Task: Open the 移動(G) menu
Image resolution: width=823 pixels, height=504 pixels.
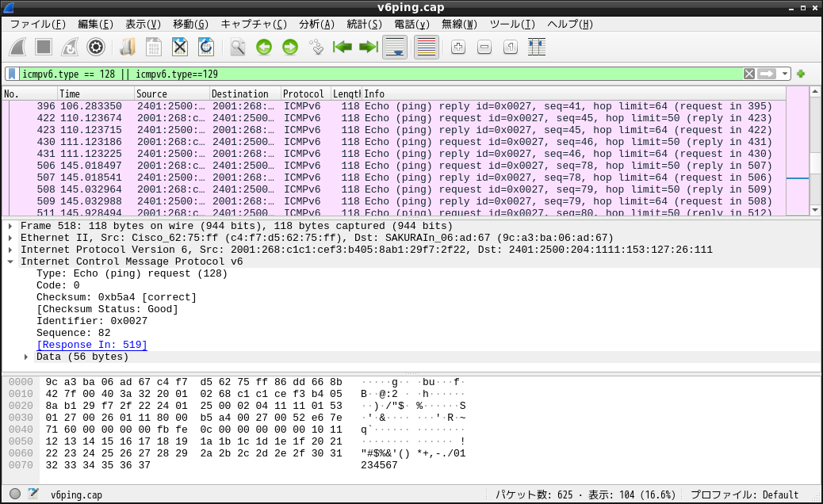Action: tap(190, 24)
